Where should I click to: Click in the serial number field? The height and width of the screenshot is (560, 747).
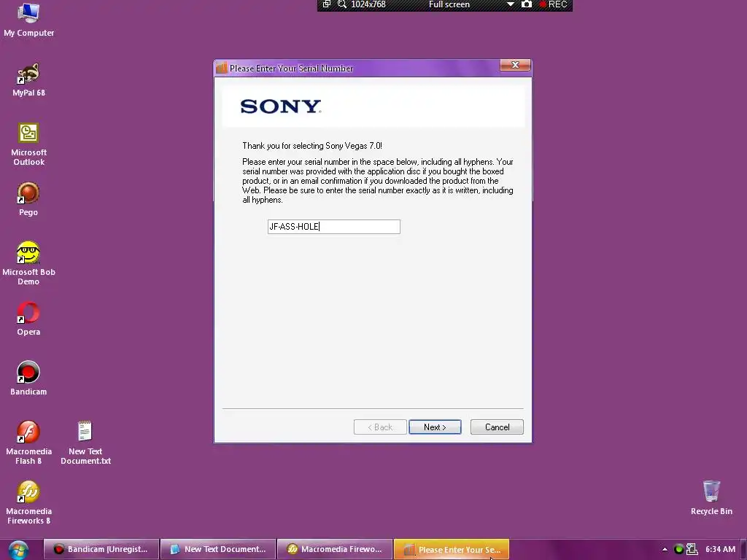click(x=334, y=227)
